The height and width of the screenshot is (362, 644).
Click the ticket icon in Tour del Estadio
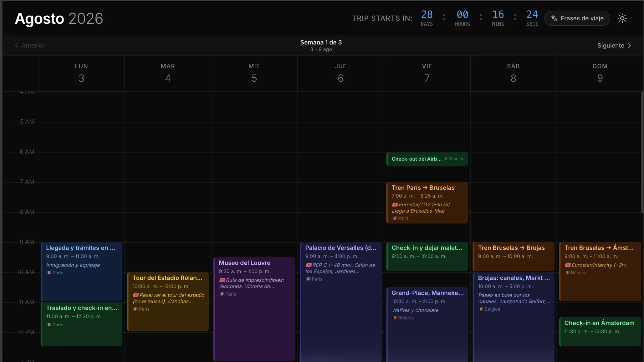click(x=136, y=295)
